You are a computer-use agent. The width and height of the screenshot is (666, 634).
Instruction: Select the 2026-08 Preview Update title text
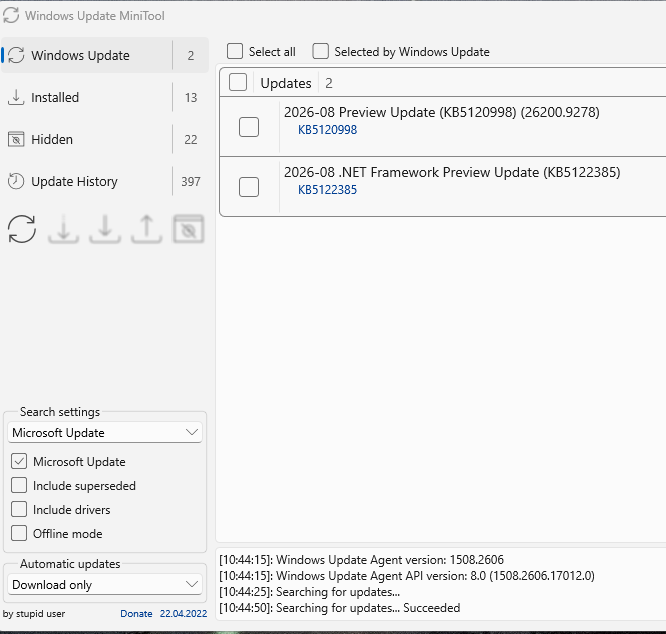coord(442,113)
